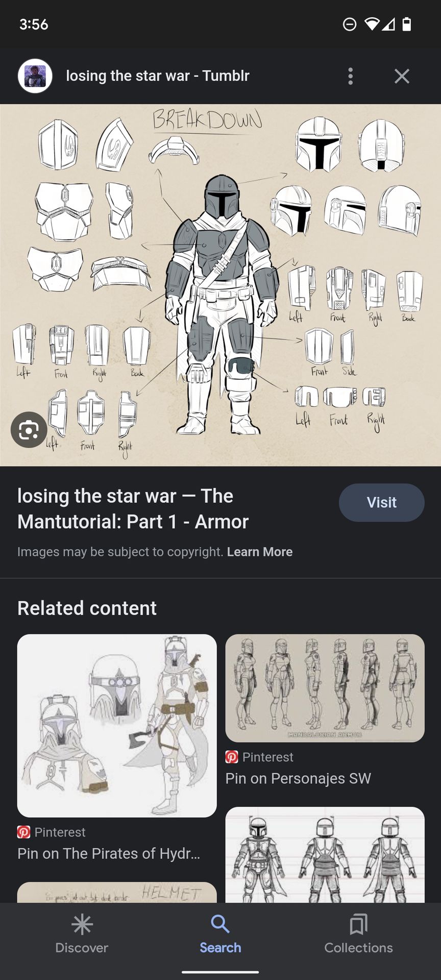Image resolution: width=441 pixels, height=980 pixels.
Task: Open the three-dot overflow menu
Action: click(x=350, y=76)
